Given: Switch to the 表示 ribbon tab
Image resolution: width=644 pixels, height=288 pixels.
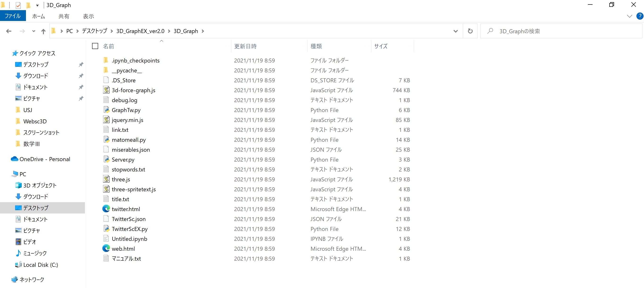Looking at the screenshot, I should (88, 16).
